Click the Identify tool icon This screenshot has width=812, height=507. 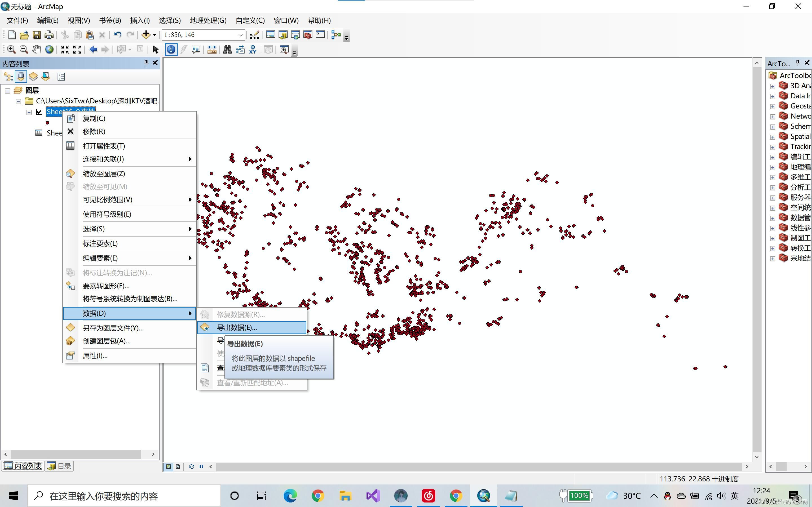171,50
